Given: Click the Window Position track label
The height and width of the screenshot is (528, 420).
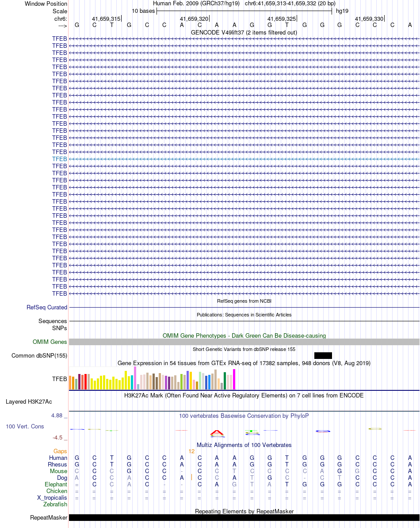Looking at the screenshot, I should pos(46,4).
